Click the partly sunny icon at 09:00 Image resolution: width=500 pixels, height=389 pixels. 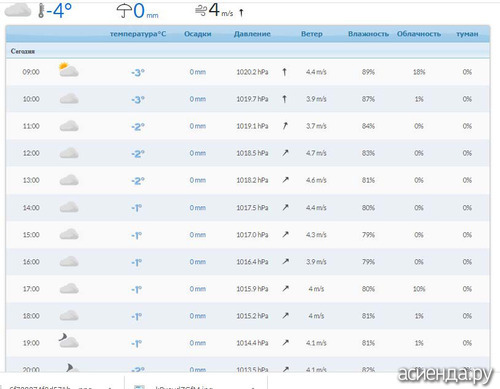click(69, 70)
